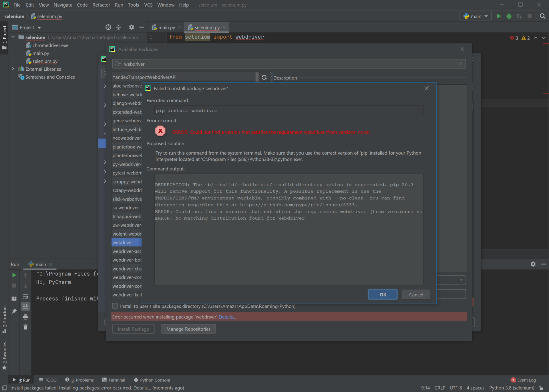The height and width of the screenshot is (392, 549).
Task: Click scroll-to-end icon in Run panel
Action: 25,307
